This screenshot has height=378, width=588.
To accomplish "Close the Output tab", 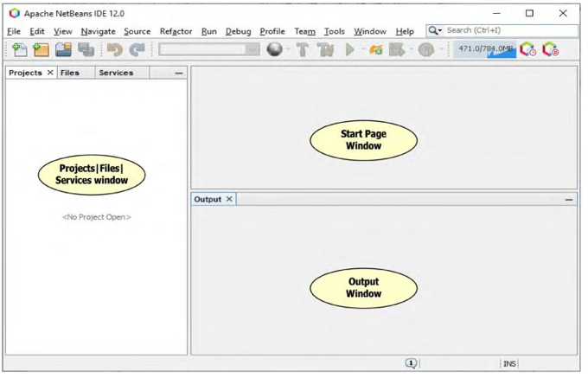I will pos(229,199).
